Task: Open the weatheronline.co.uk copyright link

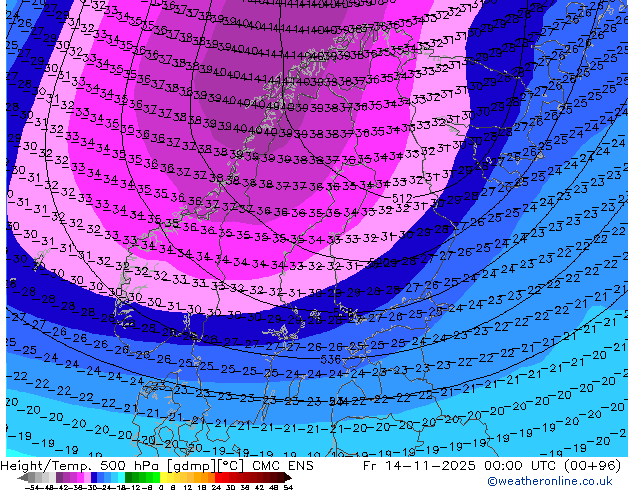Action: coord(550,481)
